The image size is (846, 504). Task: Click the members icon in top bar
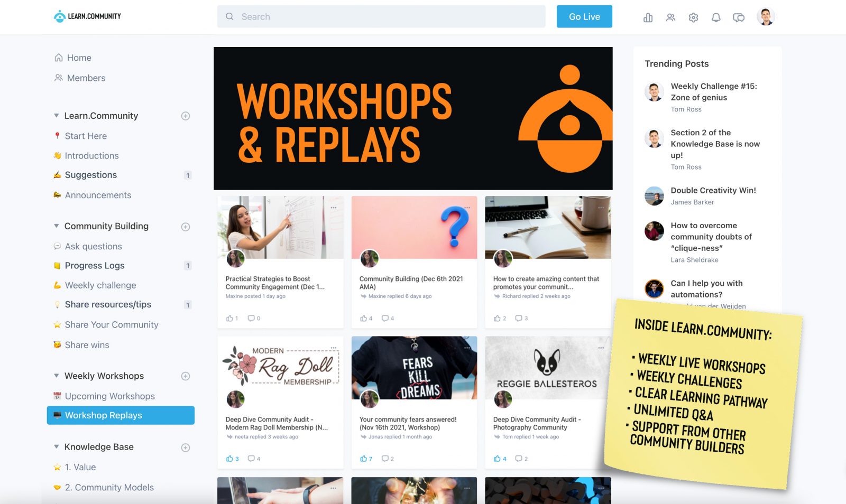(670, 17)
